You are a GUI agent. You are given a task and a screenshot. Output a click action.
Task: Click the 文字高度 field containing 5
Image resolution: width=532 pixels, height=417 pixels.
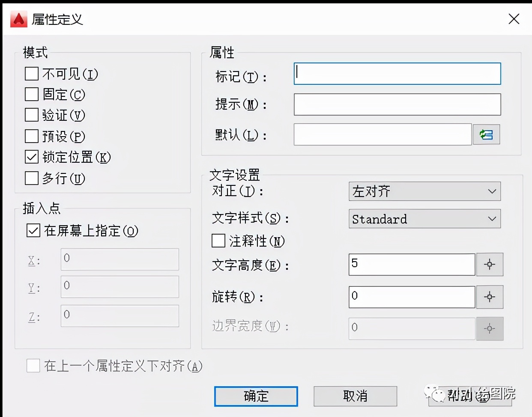(x=412, y=265)
